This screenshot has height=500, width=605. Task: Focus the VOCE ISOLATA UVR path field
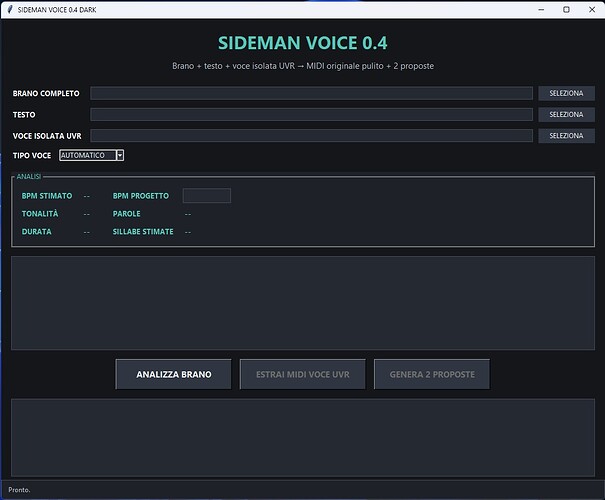point(311,136)
